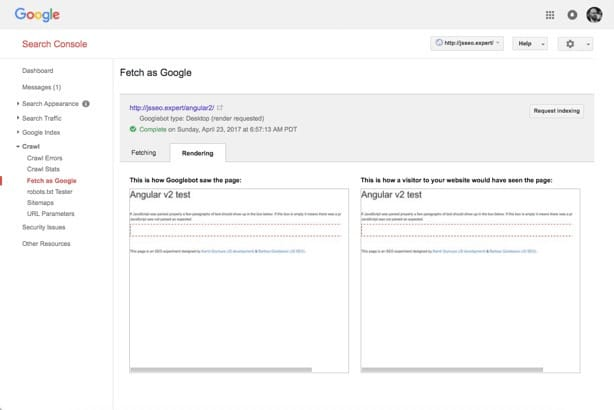Click the Request indexing button
614x410 pixels.
click(x=556, y=111)
